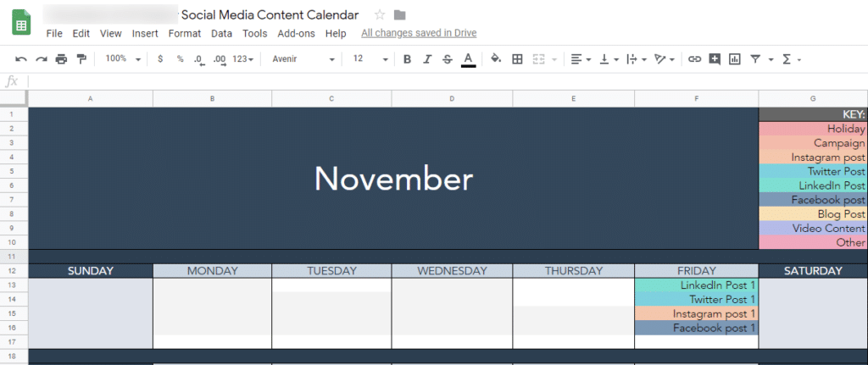Star this spreadsheet document
Screen dimensions: 868x365
(380, 15)
